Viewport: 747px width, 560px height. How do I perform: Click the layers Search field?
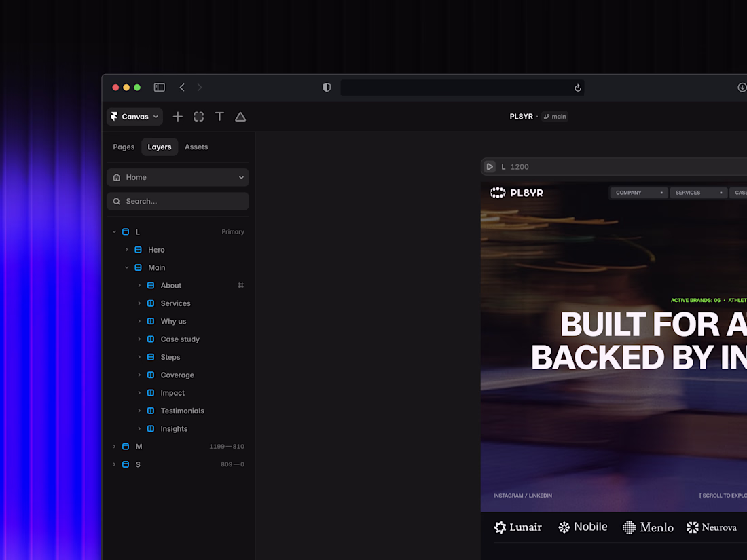178,202
